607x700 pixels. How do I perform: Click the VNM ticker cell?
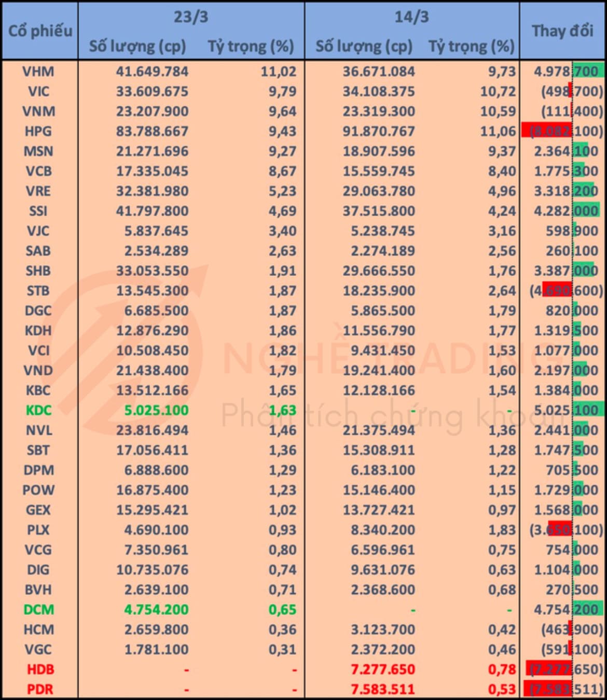[38, 111]
